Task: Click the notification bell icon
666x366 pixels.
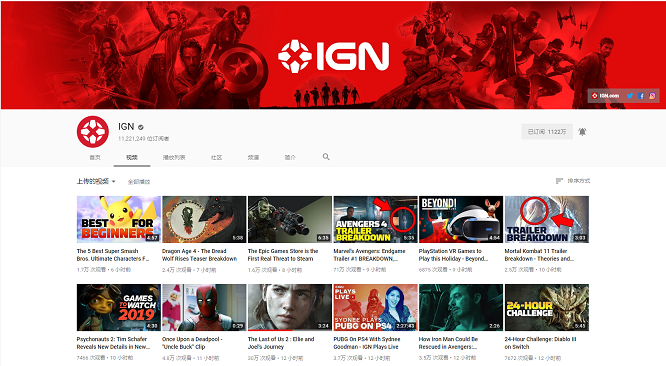Action: click(x=582, y=132)
